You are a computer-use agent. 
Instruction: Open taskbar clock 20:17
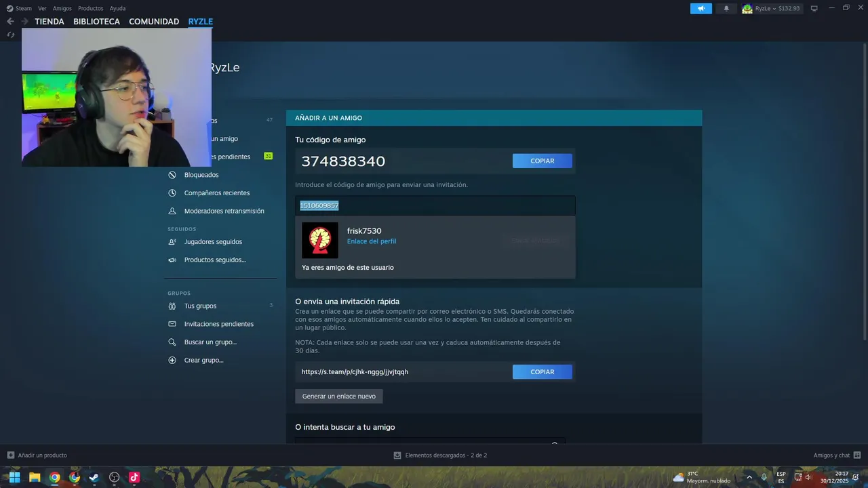pyautogui.click(x=835, y=477)
